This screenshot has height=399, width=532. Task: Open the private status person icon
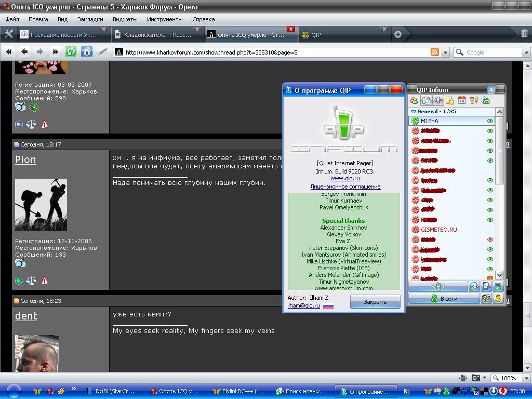pos(498,299)
